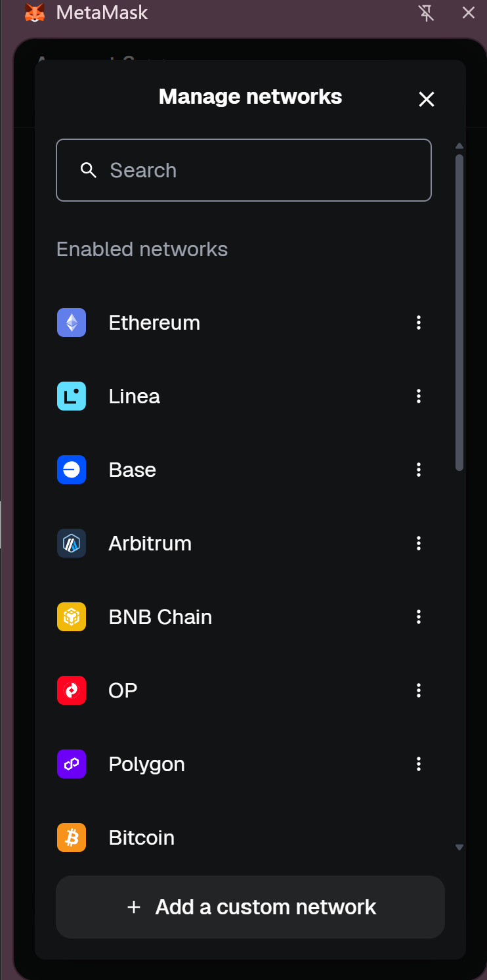Click the Linea network logo icon
The width and height of the screenshot is (487, 980).
[72, 396]
